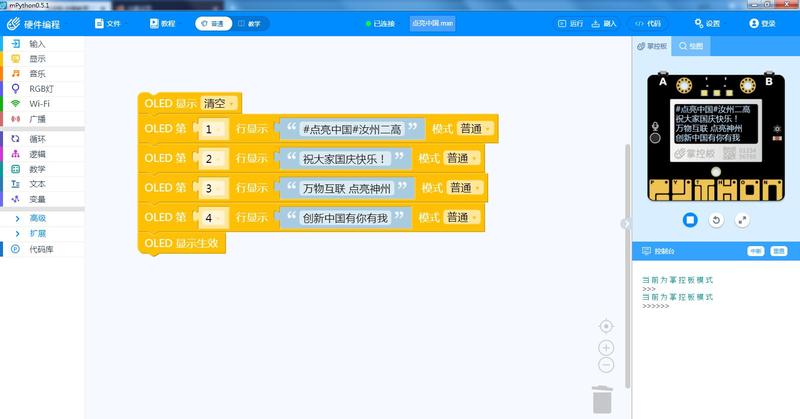
Task: Click the simulator reset (rotate) icon
Action: tap(716, 219)
